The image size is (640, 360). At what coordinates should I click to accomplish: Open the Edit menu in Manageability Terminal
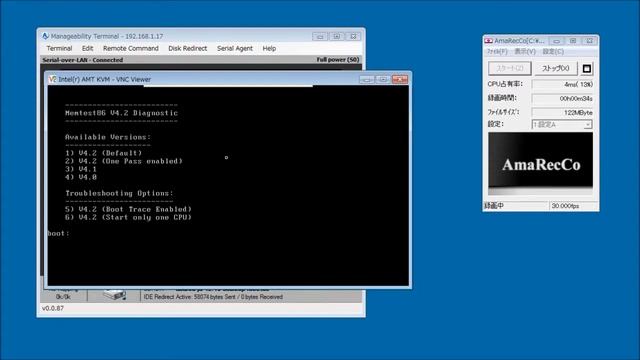87,48
